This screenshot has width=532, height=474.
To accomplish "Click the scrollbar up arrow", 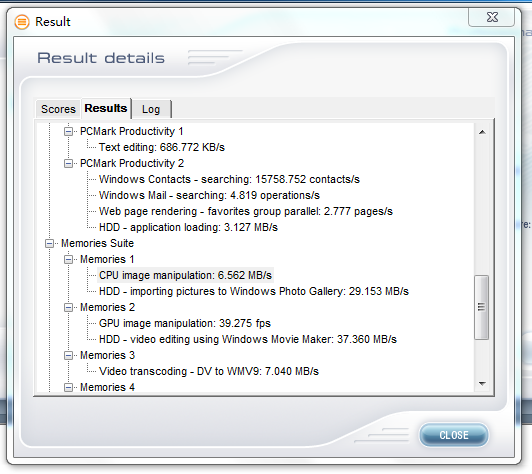I will click(482, 132).
